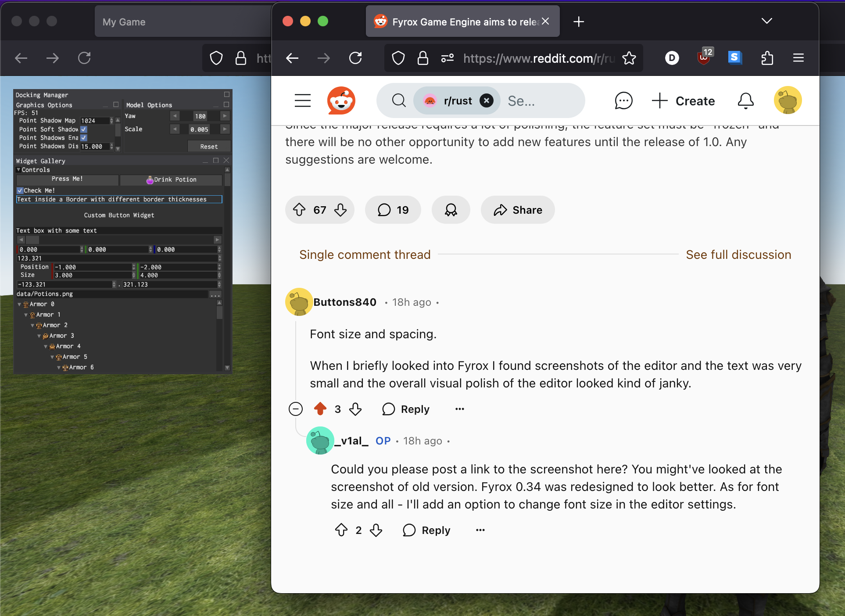The image size is (845, 616).
Task: Click Create post button
Action: point(684,101)
